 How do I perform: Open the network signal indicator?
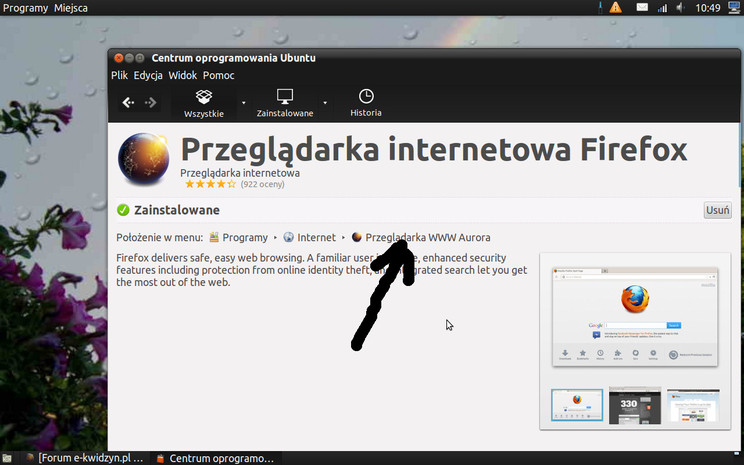click(661, 8)
